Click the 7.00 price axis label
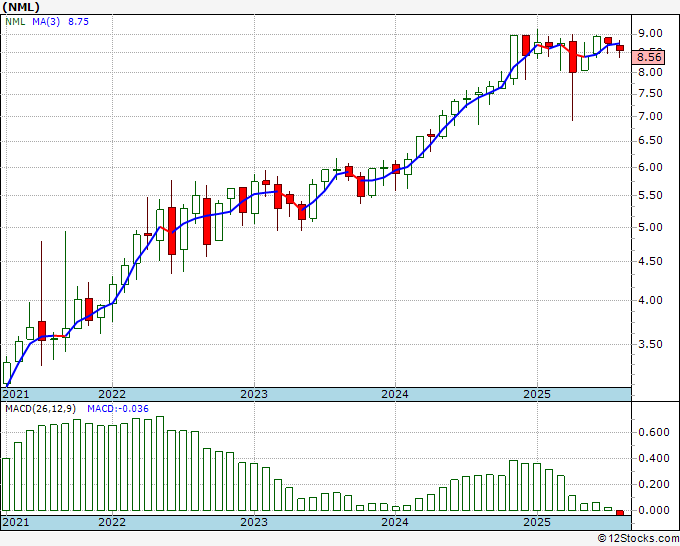 650,116
